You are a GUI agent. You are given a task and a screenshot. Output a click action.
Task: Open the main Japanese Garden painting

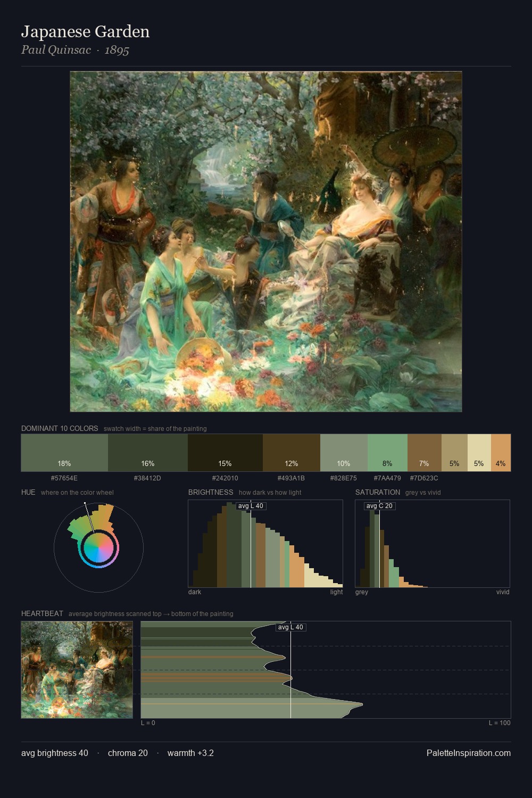click(266, 242)
